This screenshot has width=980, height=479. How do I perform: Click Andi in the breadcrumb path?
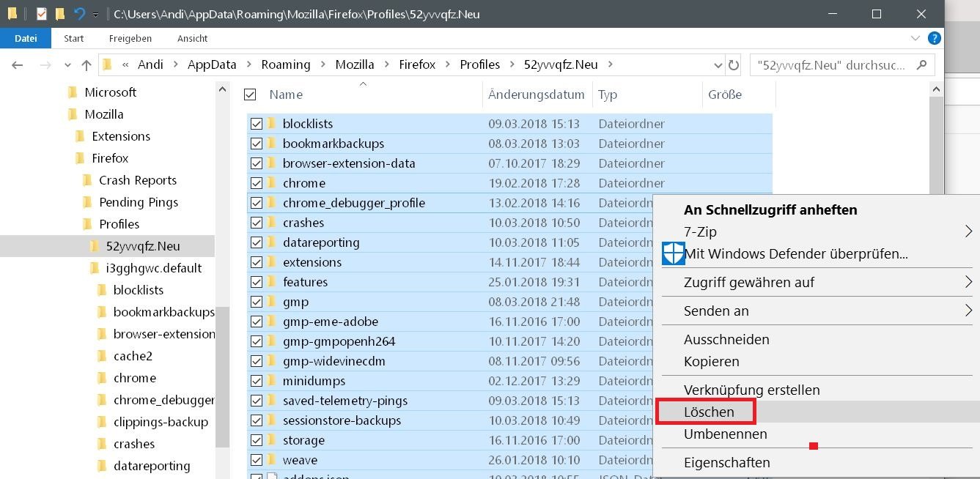coord(150,64)
